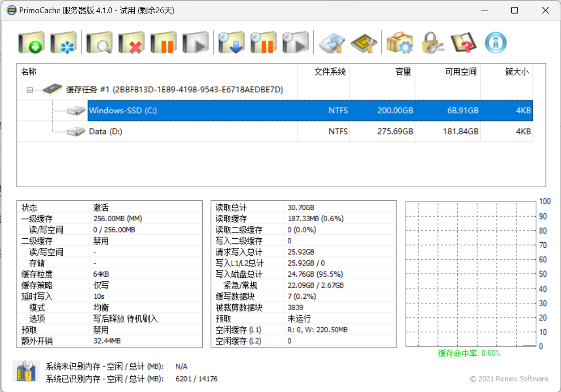Select the 缓存任务 #1 cache task row
The width and height of the screenshot is (561, 392).
coord(174,90)
